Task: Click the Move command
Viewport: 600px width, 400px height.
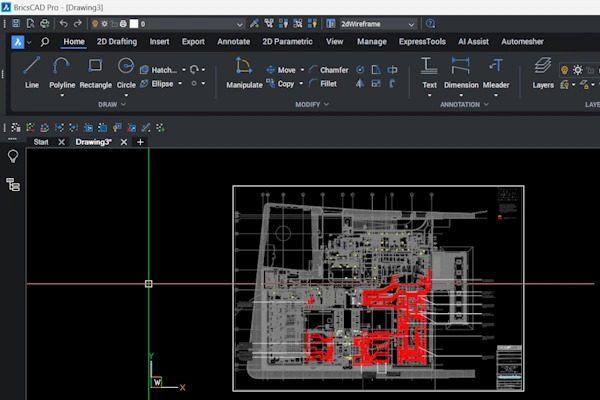Action: [281, 70]
